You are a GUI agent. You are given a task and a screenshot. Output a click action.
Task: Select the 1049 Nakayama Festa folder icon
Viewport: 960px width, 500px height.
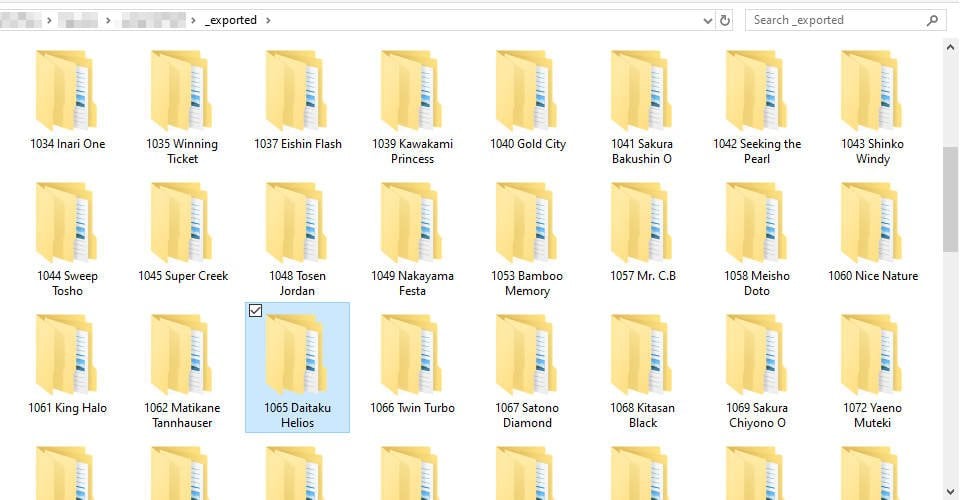(x=411, y=223)
